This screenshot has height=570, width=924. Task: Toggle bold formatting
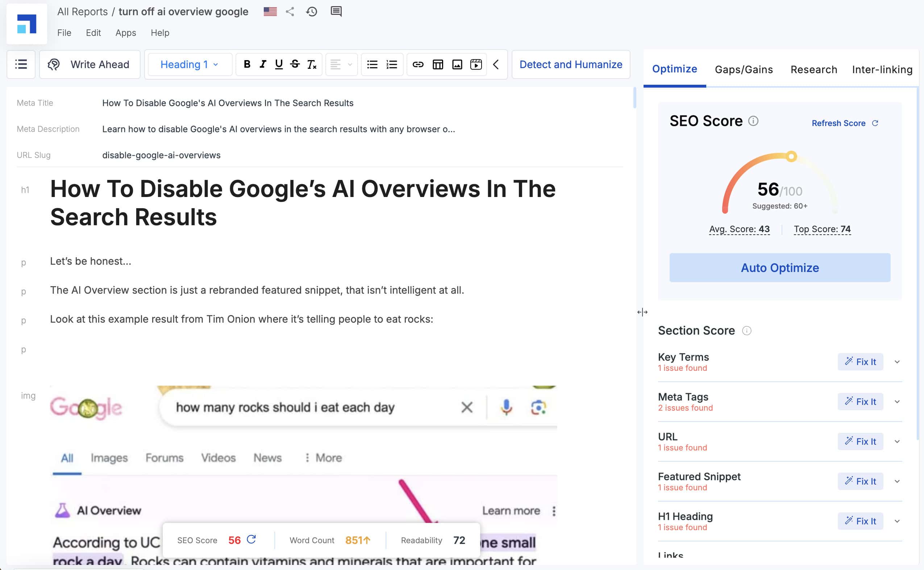pos(247,64)
